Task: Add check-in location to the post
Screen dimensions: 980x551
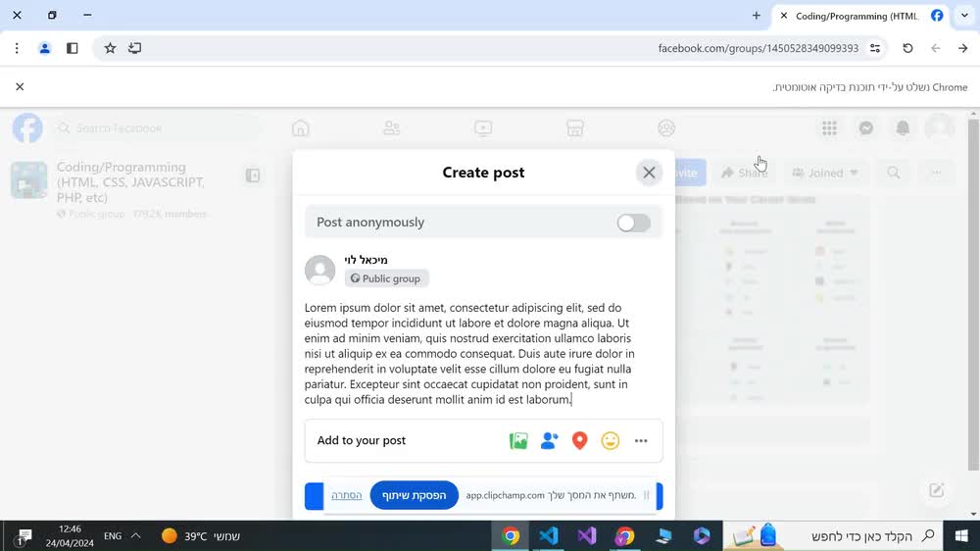Action: point(579,441)
